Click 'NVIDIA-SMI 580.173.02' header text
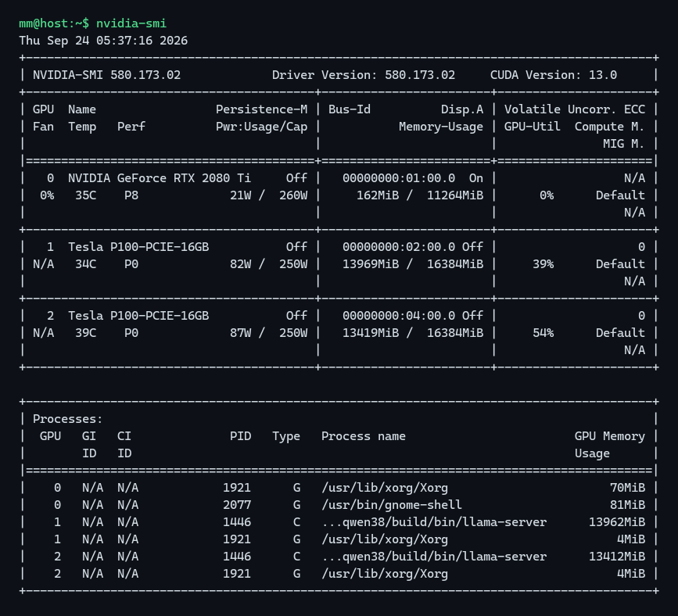Image resolution: width=678 pixels, height=616 pixels. pos(107,75)
